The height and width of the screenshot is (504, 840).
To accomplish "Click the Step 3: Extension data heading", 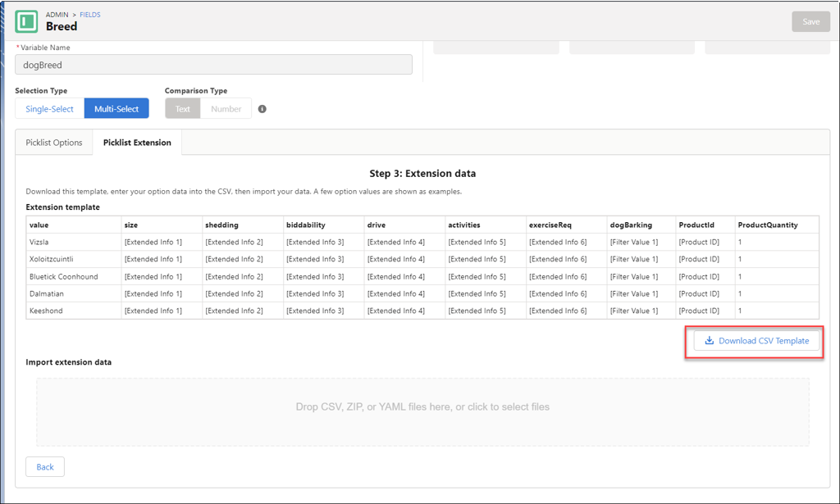I will [422, 174].
